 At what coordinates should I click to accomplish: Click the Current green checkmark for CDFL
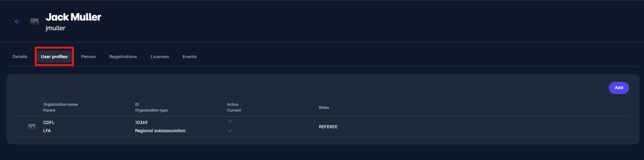coord(230,131)
